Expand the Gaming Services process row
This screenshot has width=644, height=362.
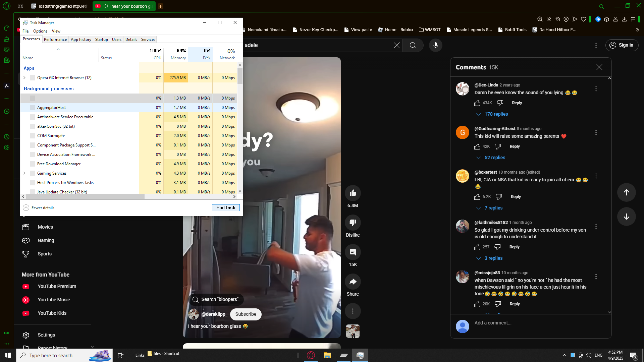24,173
